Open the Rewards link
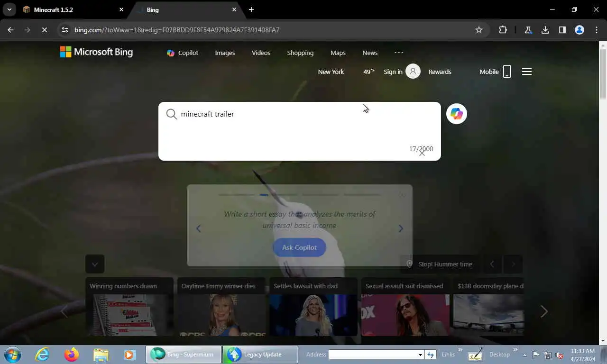Image resolution: width=607 pixels, height=364 pixels. (x=440, y=72)
